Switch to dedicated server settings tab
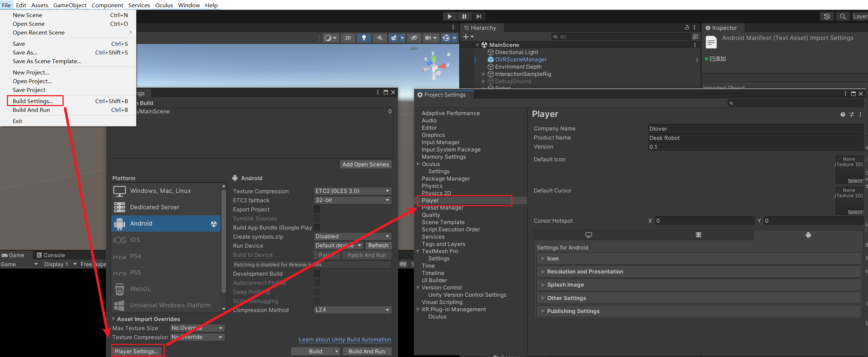The width and height of the screenshot is (868, 357). point(699,235)
